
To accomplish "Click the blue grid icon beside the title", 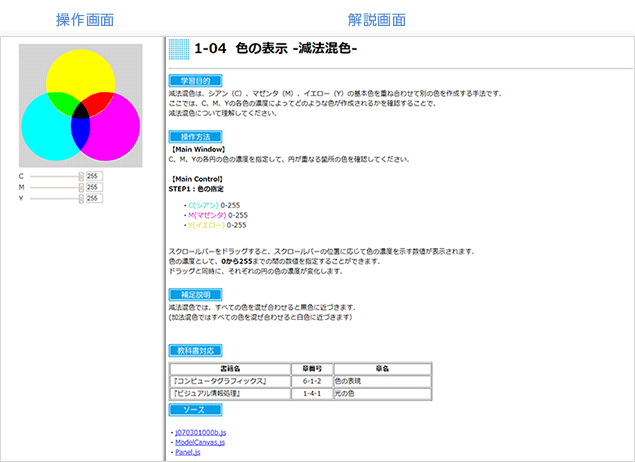I will click(179, 49).
